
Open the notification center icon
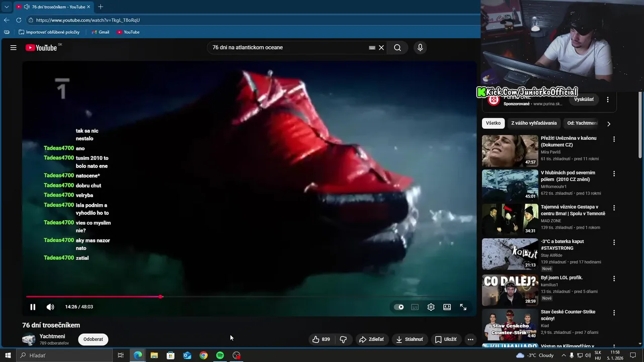point(633,355)
